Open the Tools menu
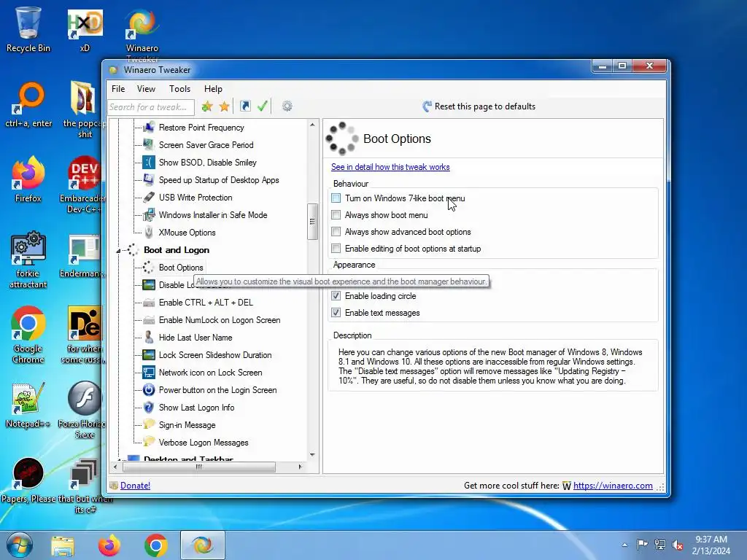The image size is (747, 560). [x=179, y=88]
